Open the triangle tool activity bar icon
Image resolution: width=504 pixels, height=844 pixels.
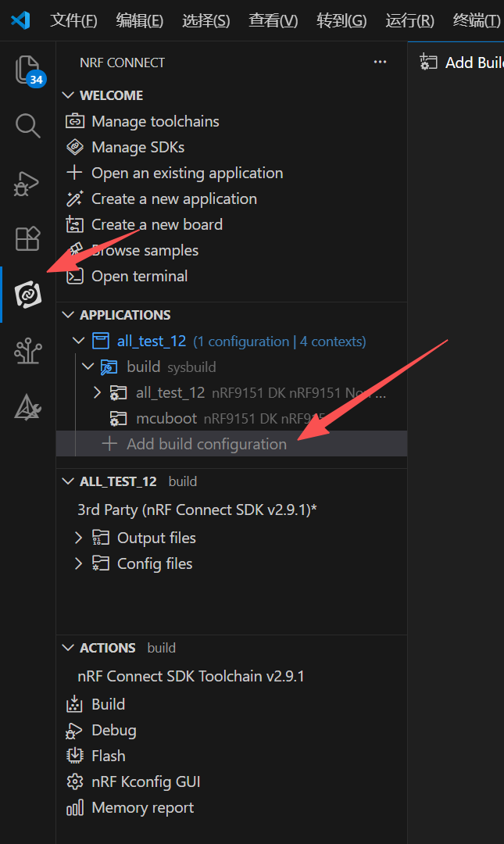(x=27, y=407)
